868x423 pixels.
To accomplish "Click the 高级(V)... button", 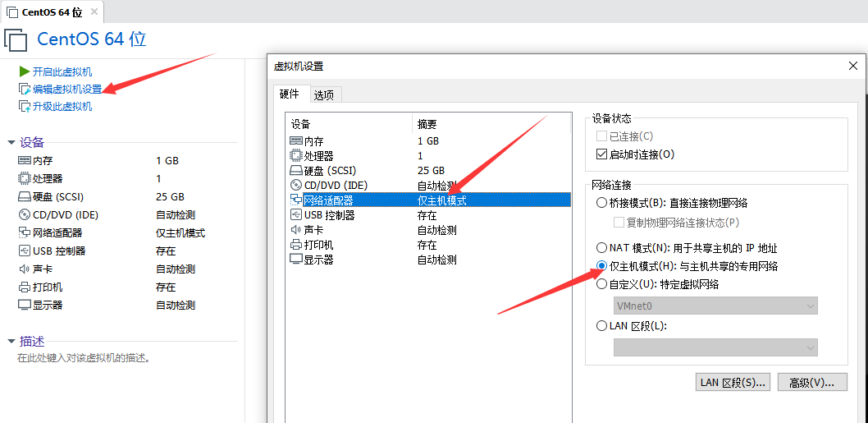I will pyautogui.click(x=812, y=382).
